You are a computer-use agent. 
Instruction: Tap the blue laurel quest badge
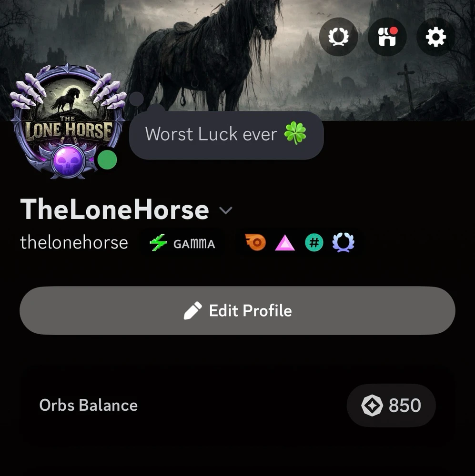coord(343,243)
